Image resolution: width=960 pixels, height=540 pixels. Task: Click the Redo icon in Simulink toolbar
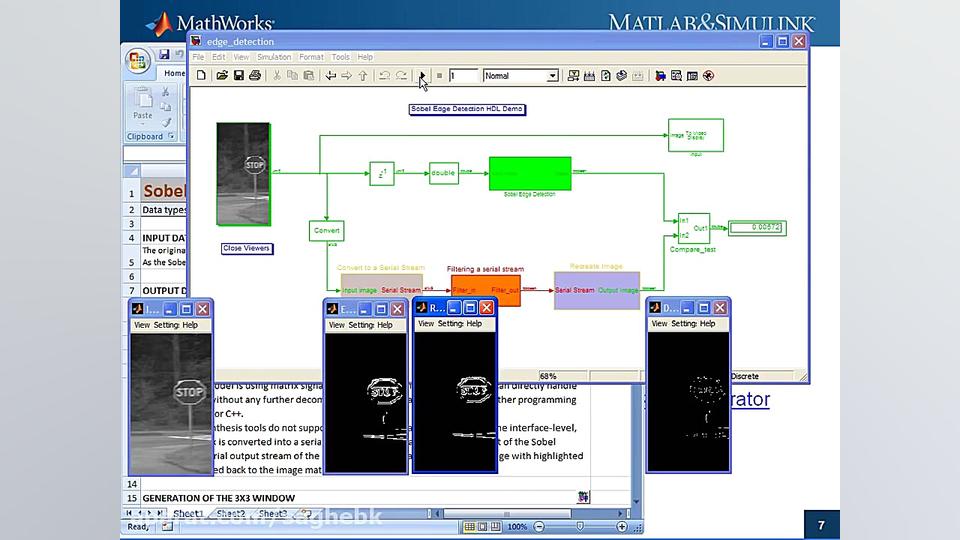(x=401, y=75)
